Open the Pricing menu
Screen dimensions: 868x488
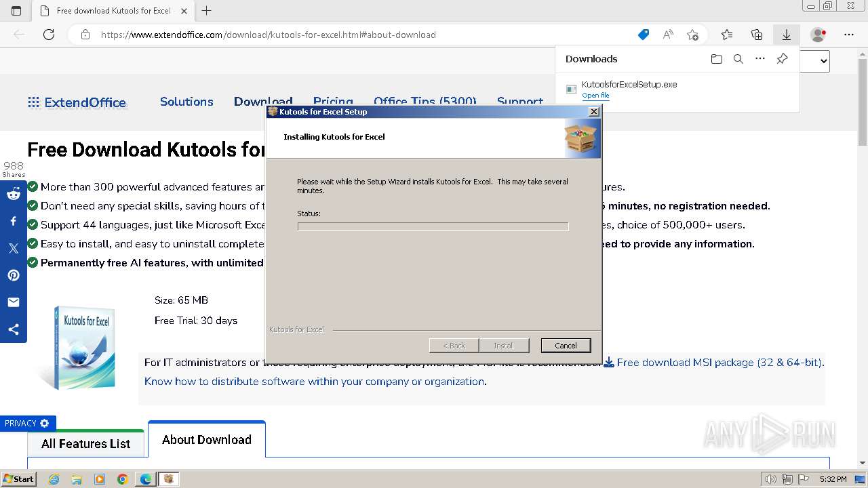coord(333,102)
